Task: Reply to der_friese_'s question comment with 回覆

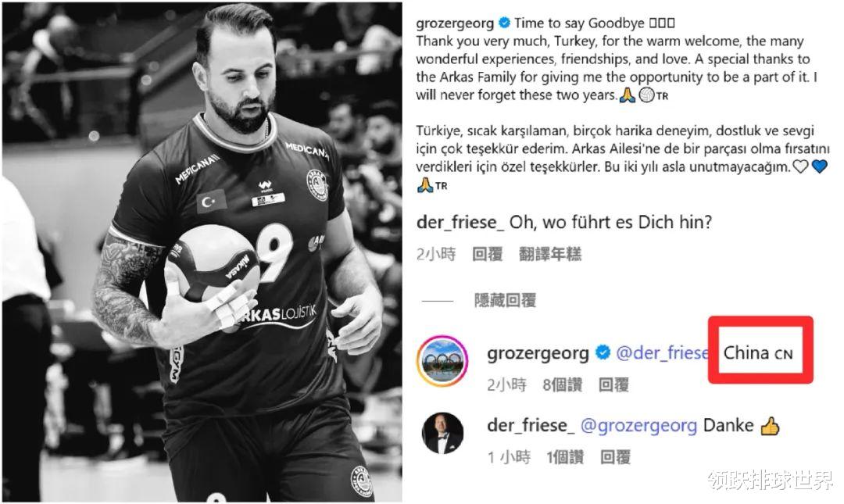Action: click(x=487, y=254)
